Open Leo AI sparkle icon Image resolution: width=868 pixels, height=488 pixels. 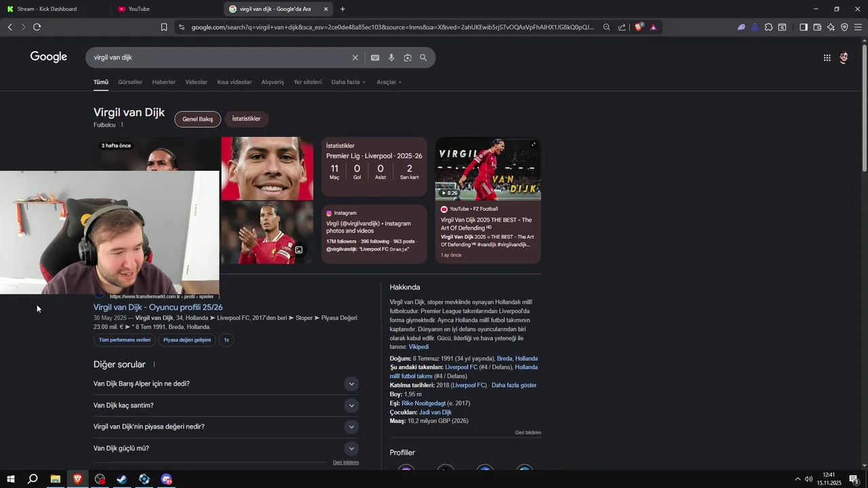[831, 27]
